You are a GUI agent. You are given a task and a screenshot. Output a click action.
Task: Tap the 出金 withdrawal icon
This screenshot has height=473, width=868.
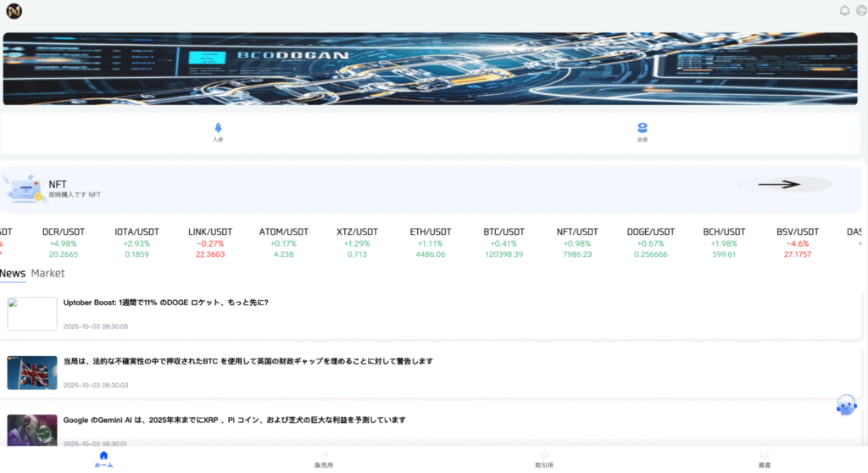tap(643, 128)
